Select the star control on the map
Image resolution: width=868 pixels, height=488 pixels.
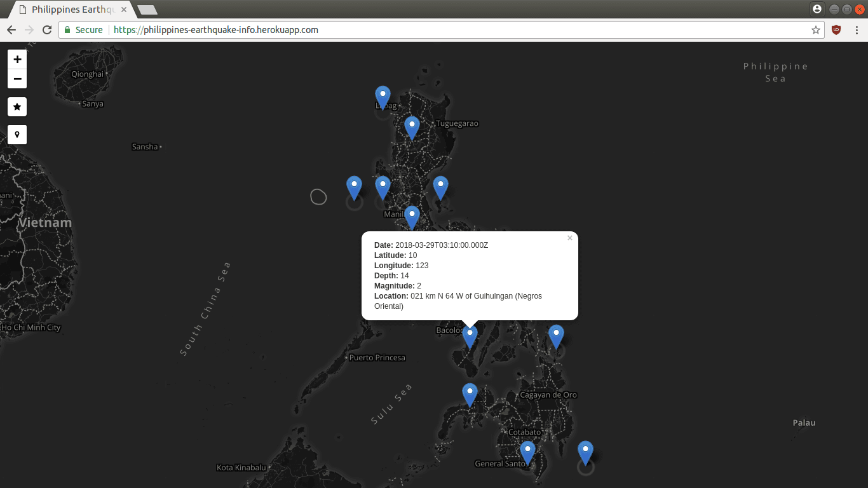[x=17, y=107]
